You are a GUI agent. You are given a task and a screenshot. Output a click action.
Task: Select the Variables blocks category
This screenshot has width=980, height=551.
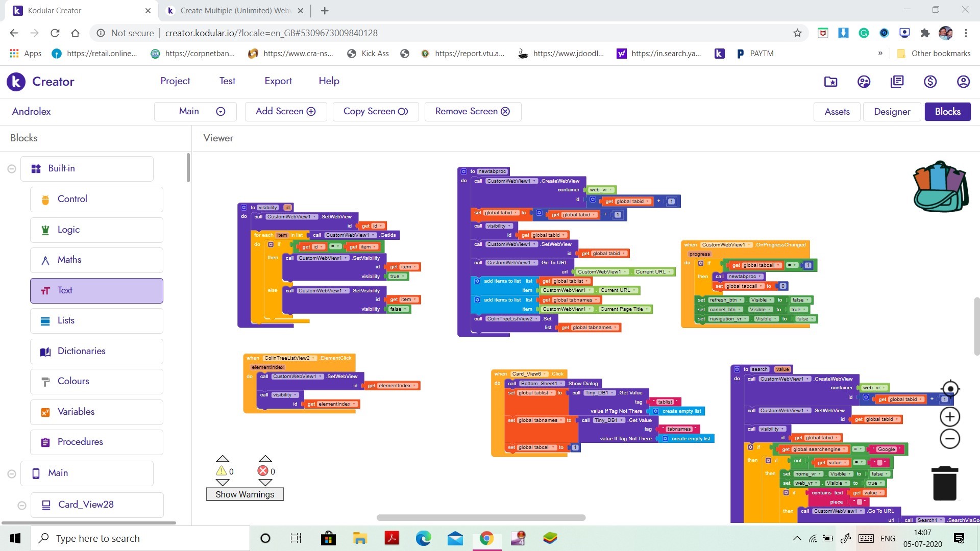tap(96, 412)
